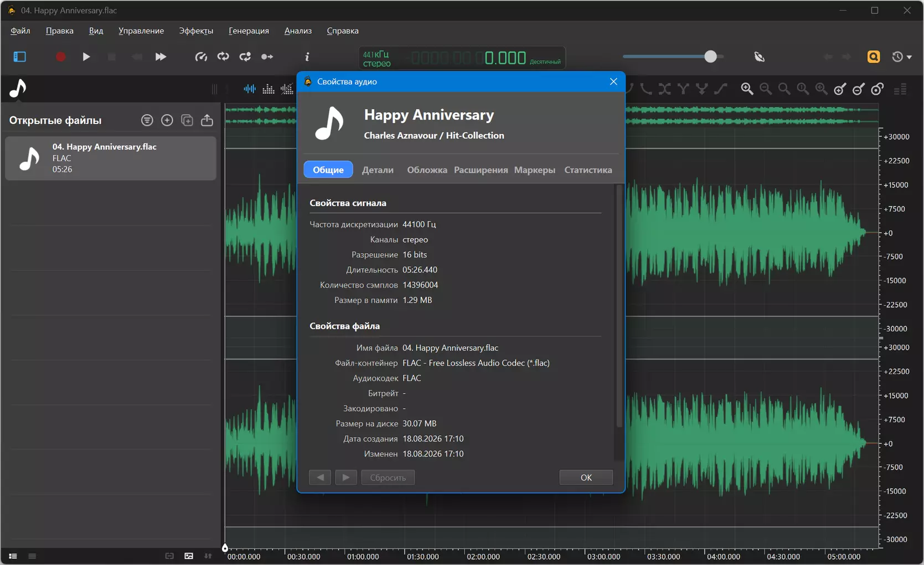Click the previous file arrow button in dialog
Screen dimensions: 924x565
point(320,477)
